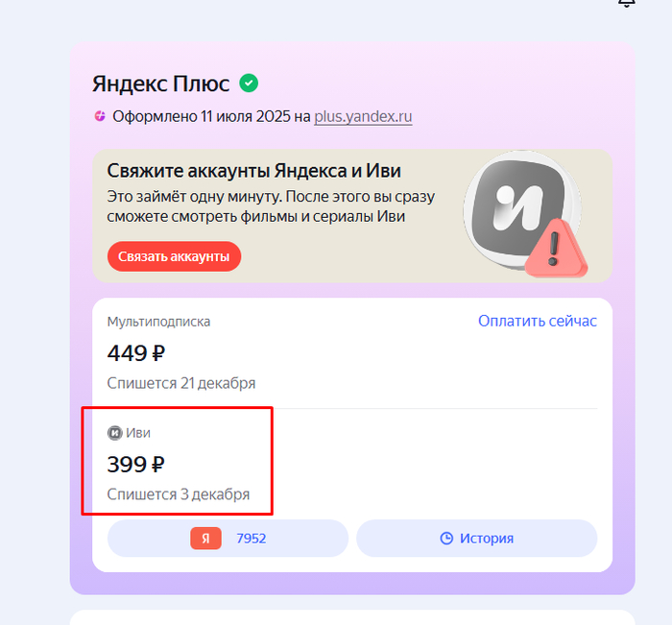The height and width of the screenshot is (625, 672).
Task: Click the Оплатить сейчас link
Action: [537, 321]
